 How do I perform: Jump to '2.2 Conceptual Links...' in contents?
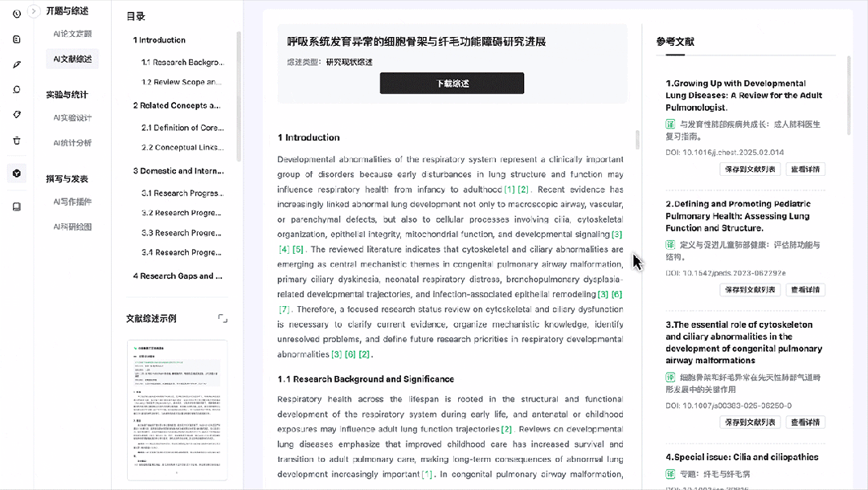(x=182, y=147)
